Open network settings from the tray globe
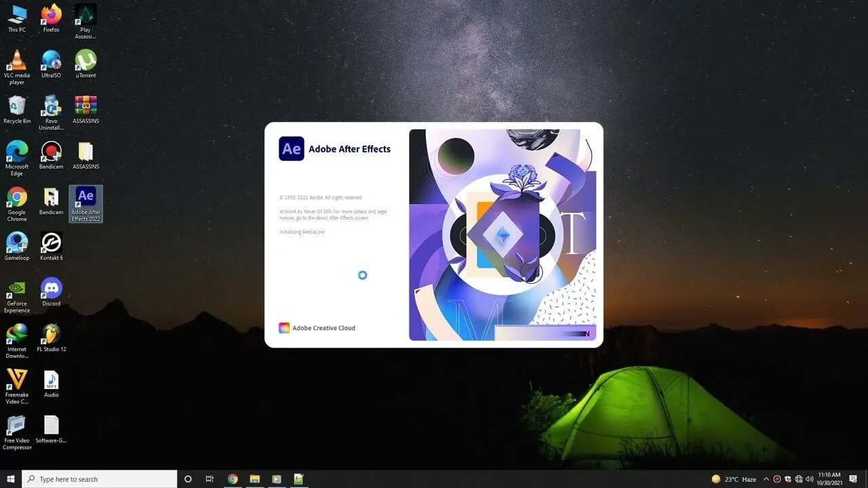Viewport: 868px width, 488px height. 799,479
